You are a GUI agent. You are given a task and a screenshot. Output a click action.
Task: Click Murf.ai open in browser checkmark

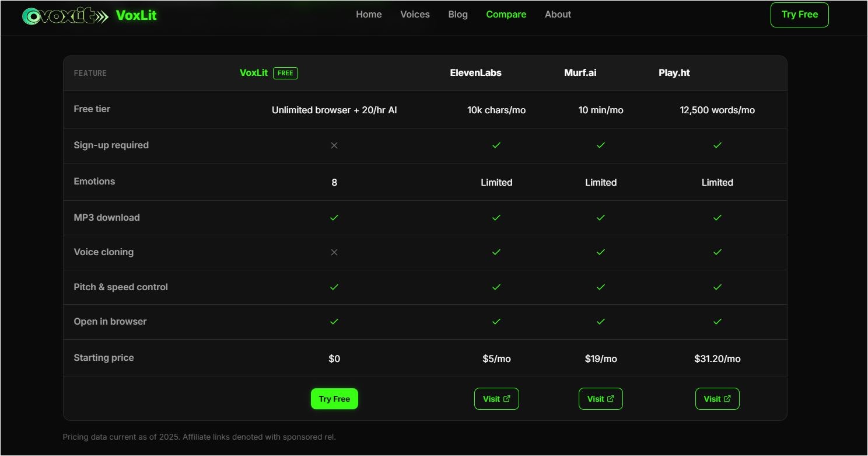pos(601,322)
